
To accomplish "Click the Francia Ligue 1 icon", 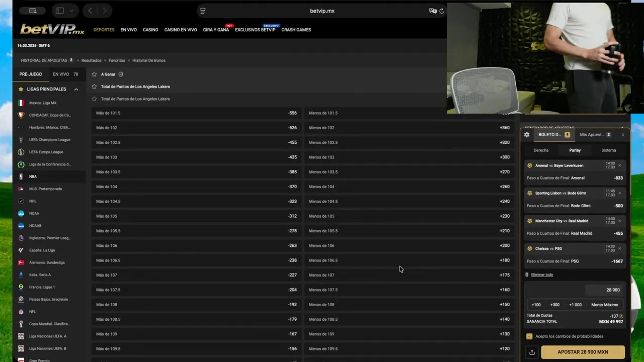I will click(x=21, y=287).
